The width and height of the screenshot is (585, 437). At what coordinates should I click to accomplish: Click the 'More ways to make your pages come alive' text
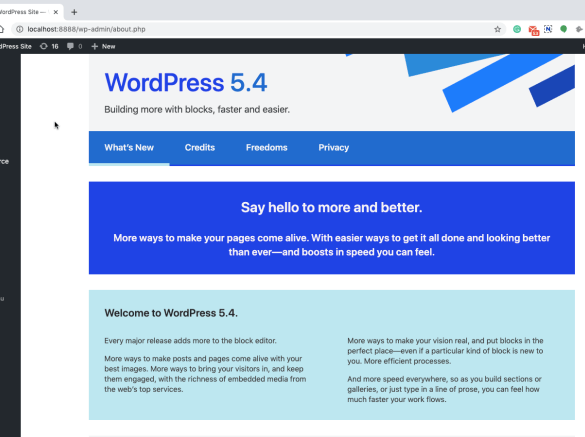(332, 245)
